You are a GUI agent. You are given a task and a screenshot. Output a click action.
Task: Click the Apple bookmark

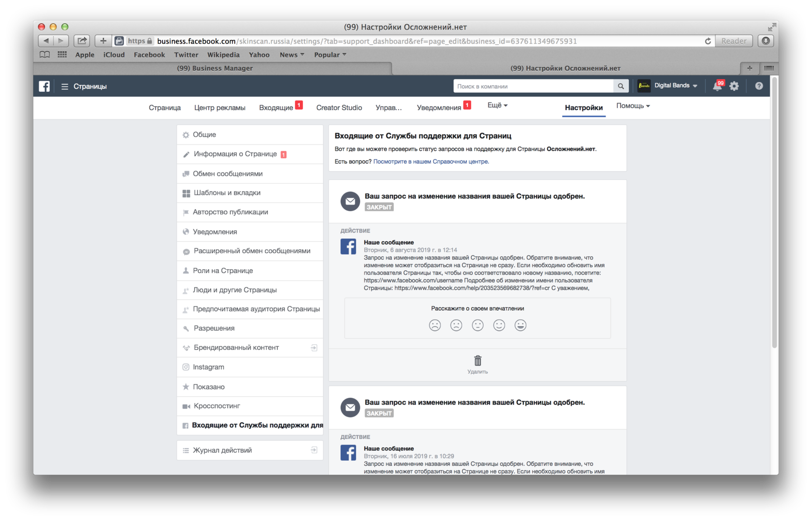[x=85, y=55]
